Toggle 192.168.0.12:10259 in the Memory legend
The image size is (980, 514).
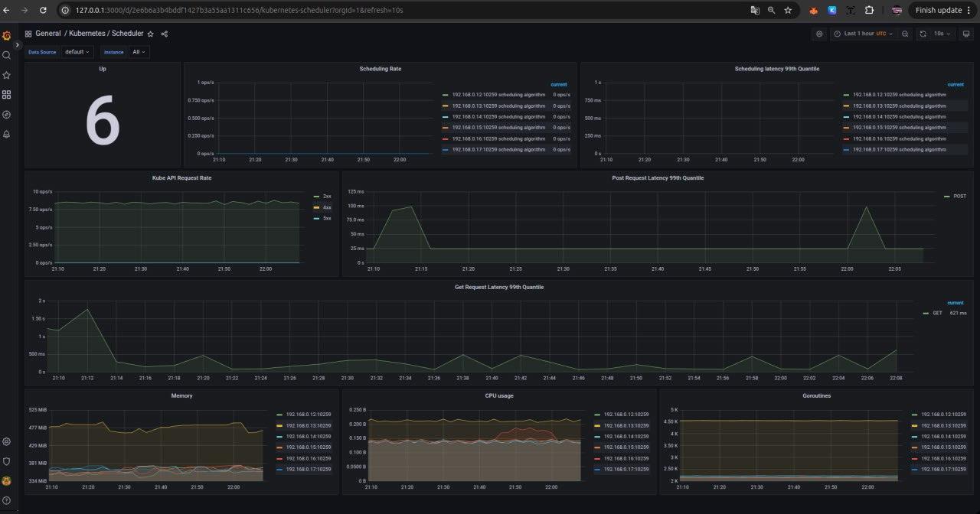309,413
